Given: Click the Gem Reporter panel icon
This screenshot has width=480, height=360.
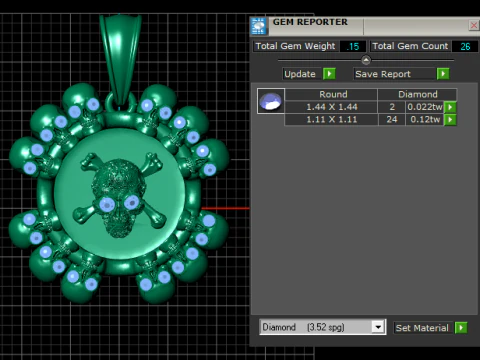Looking at the screenshot, I should point(259,26).
